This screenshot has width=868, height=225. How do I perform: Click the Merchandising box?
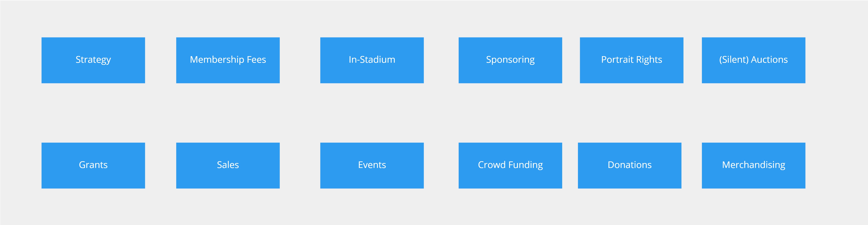pos(753,165)
